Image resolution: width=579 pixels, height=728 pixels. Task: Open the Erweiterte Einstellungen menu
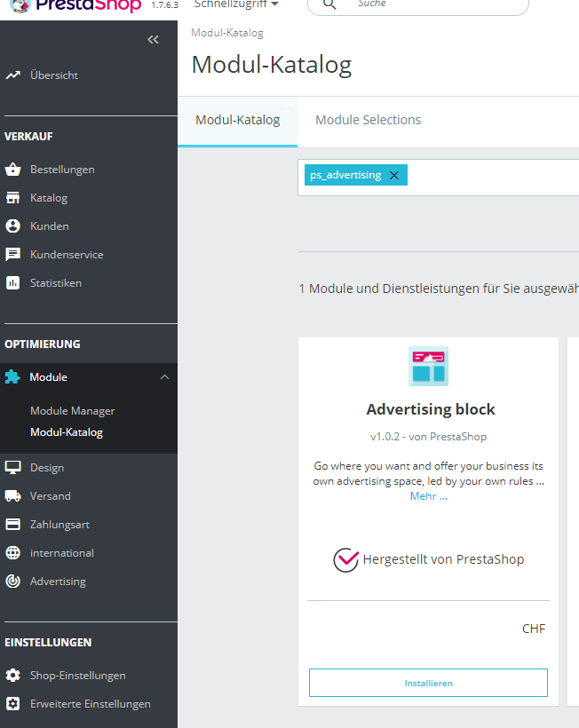coord(89,703)
